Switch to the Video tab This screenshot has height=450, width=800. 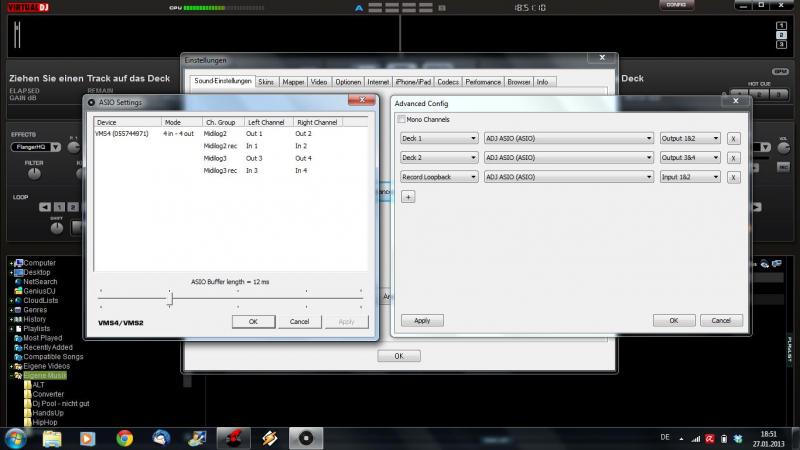click(x=319, y=82)
